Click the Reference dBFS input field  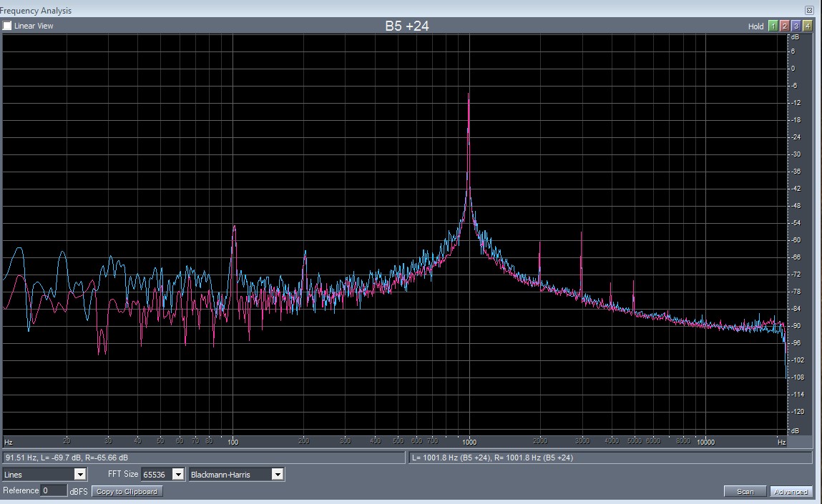54,490
